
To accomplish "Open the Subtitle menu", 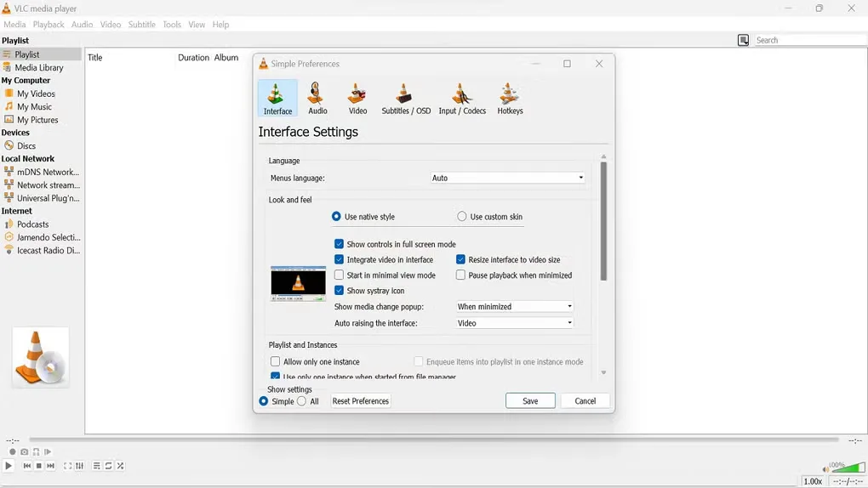I will pos(142,25).
